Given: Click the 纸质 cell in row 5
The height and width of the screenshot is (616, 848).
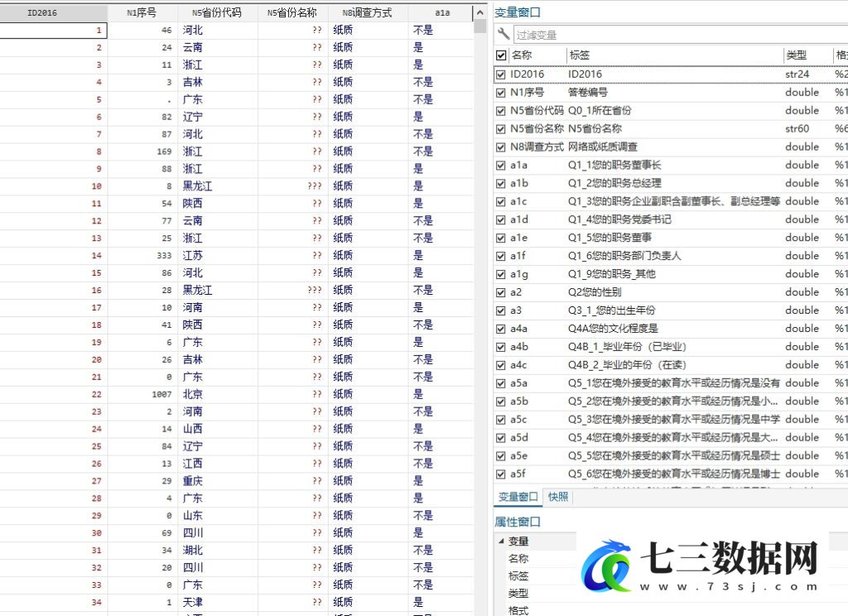Looking at the screenshot, I should [368, 99].
